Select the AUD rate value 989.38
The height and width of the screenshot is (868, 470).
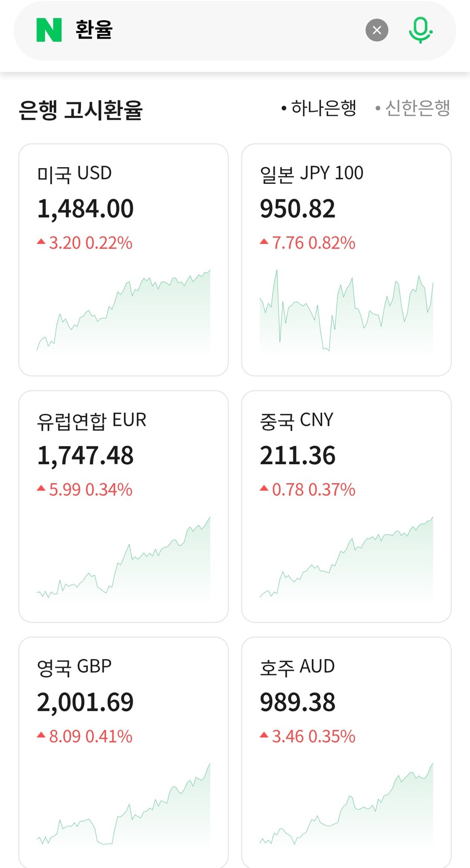click(x=298, y=702)
